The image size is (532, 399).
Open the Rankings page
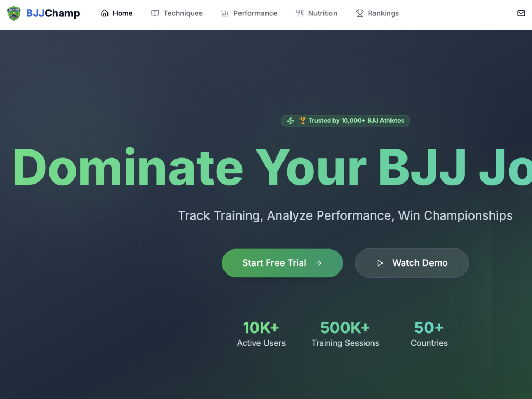point(377,13)
